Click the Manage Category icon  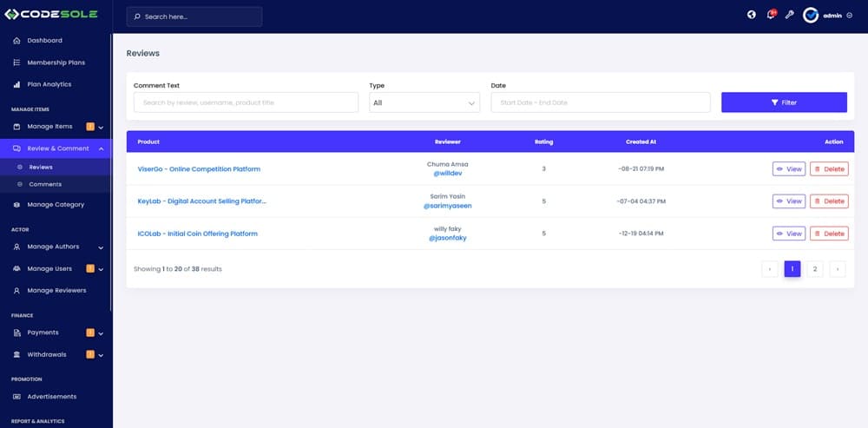pyautogui.click(x=17, y=205)
